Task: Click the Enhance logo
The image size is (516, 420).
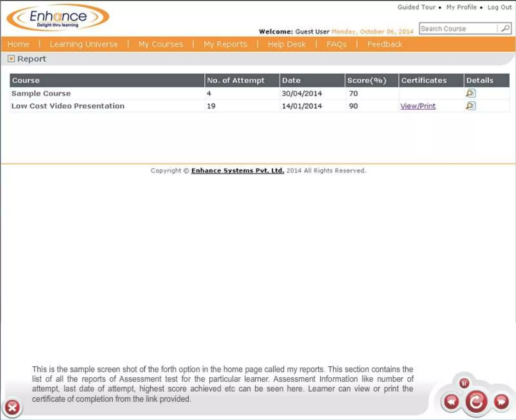Action: [x=58, y=18]
